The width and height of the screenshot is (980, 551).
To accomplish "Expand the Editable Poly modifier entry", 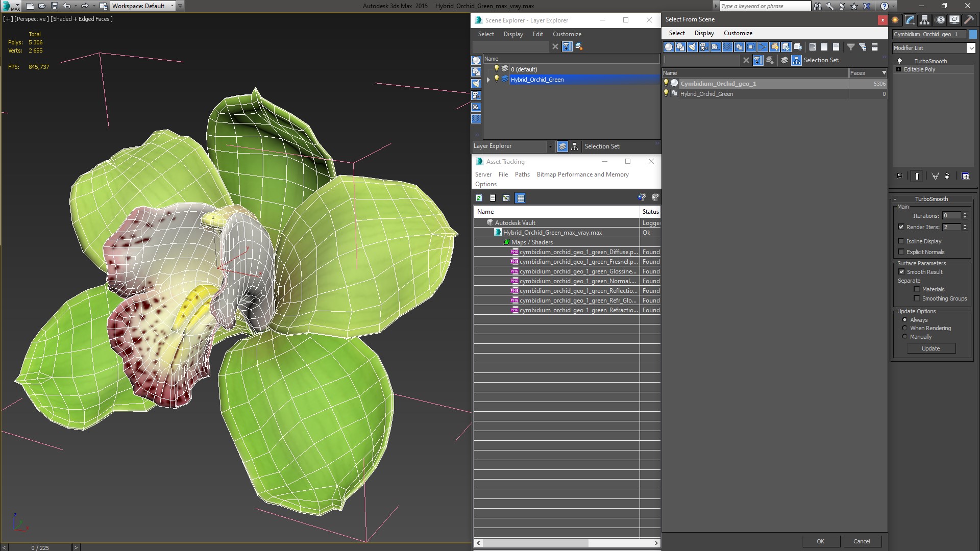I will coord(898,69).
